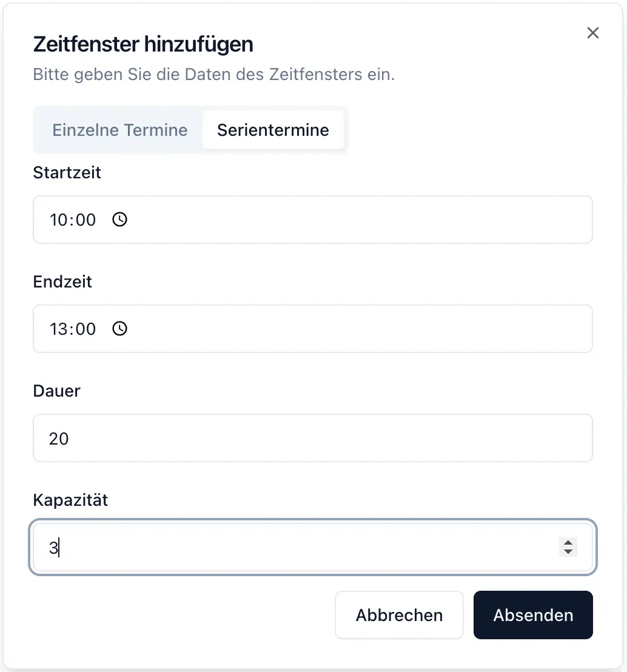This screenshot has width=627, height=672.
Task: Click the Startzeit field label
Action: click(67, 173)
